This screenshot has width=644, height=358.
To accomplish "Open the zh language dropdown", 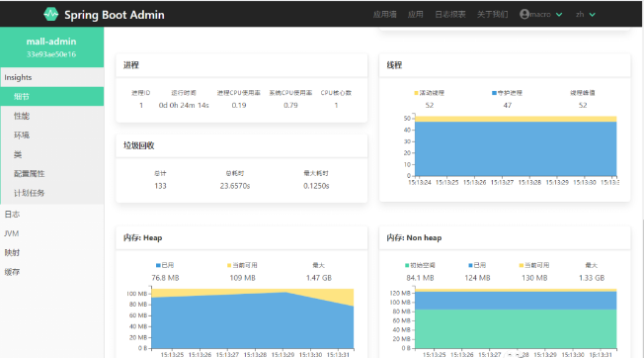I will tap(586, 15).
